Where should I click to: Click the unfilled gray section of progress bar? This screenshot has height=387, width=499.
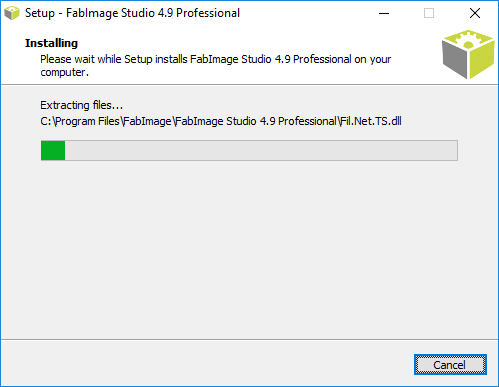pyautogui.click(x=261, y=151)
